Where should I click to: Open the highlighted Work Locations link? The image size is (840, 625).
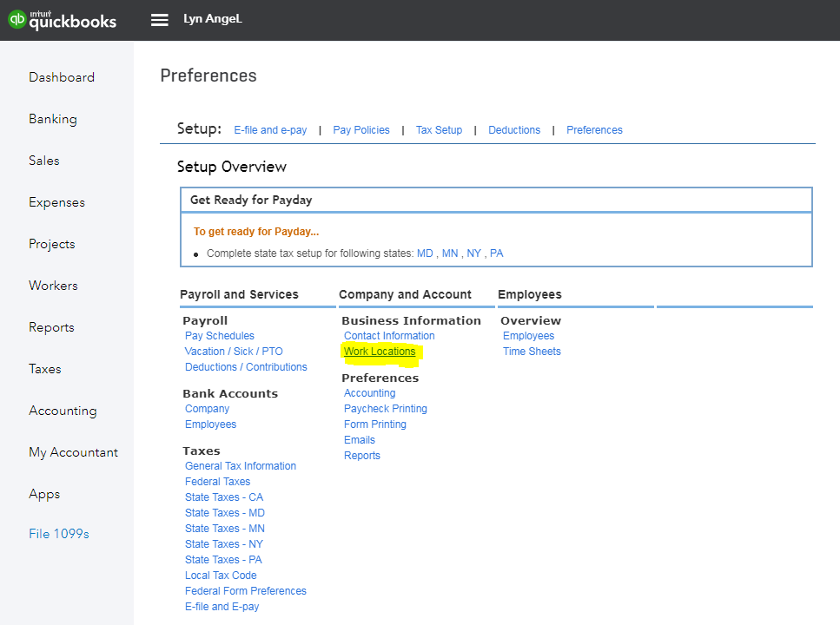pos(380,351)
